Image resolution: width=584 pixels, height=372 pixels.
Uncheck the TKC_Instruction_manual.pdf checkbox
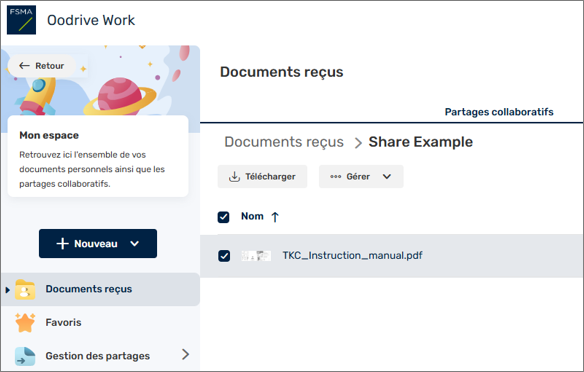[x=224, y=256]
